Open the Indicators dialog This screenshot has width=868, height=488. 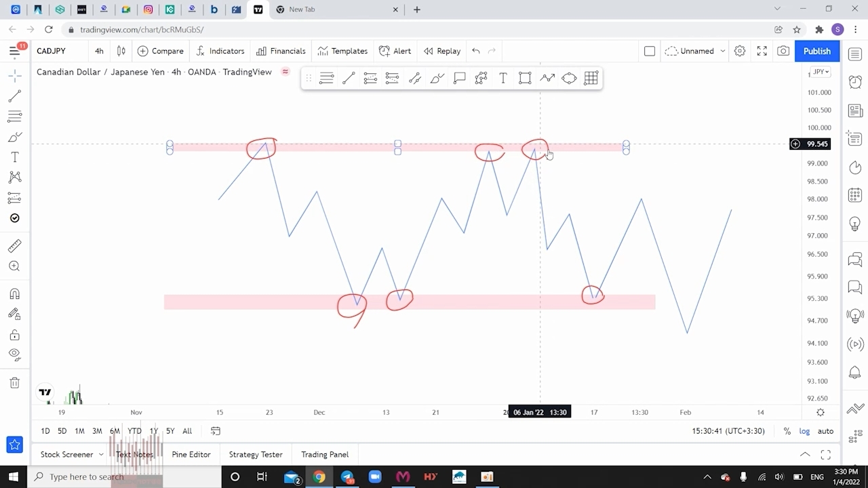point(220,51)
